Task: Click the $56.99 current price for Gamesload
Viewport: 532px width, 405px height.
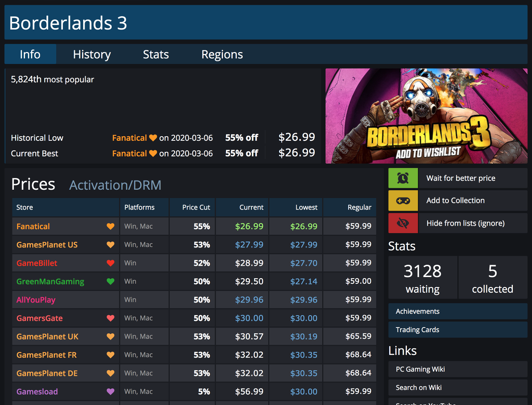Action: pyautogui.click(x=249, y=391)
